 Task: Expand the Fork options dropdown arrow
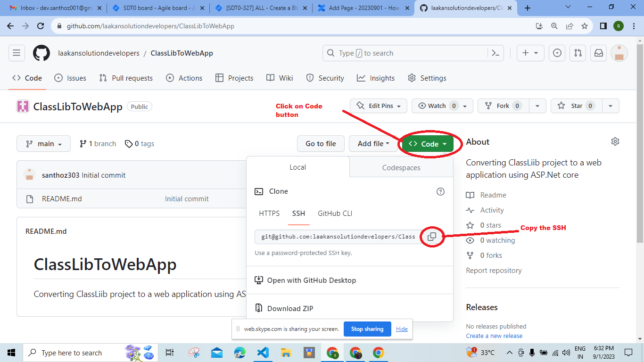[x=537, y=106]
